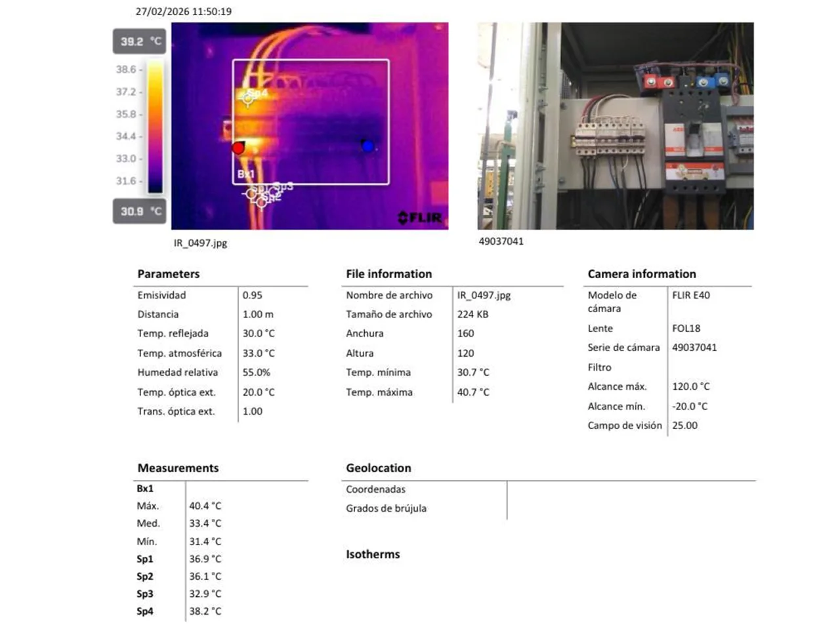
Task: Click the Med. value 33.4 °C
Action: pos(205,523)
